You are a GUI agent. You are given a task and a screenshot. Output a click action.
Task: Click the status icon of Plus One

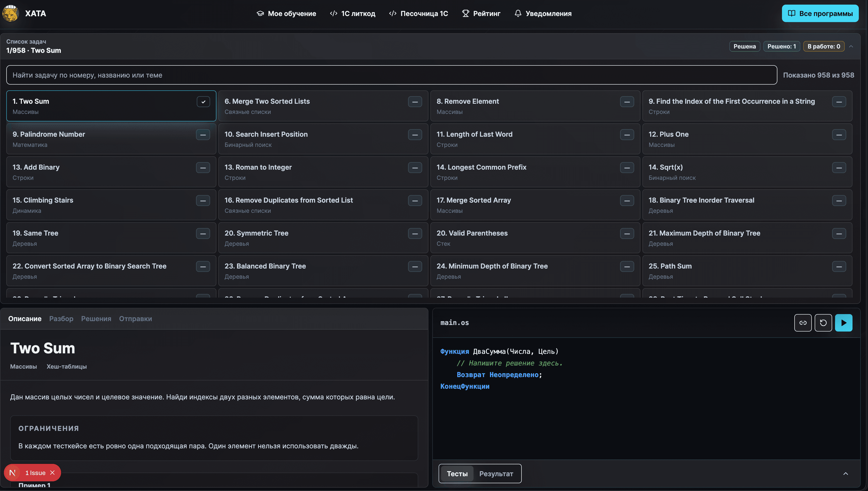(839, 135)
